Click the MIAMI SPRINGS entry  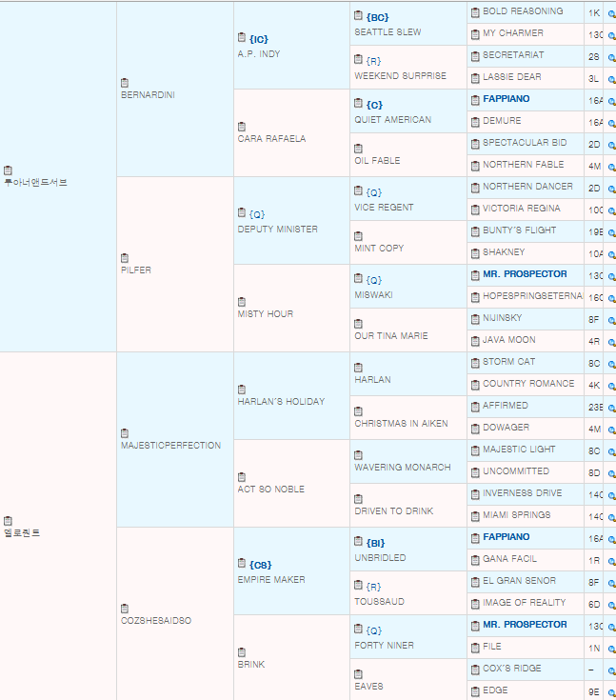pyautogui.click(x=517, y=514)
